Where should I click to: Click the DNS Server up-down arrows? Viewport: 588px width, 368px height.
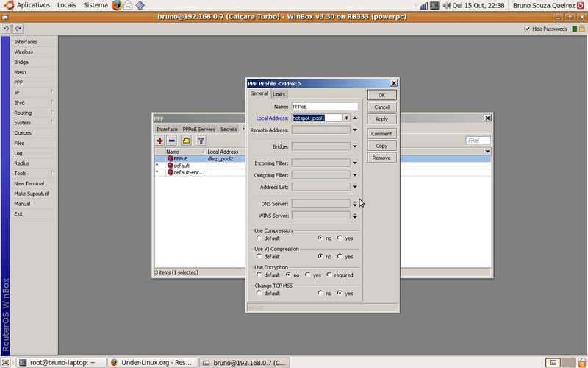pos(355,204)
